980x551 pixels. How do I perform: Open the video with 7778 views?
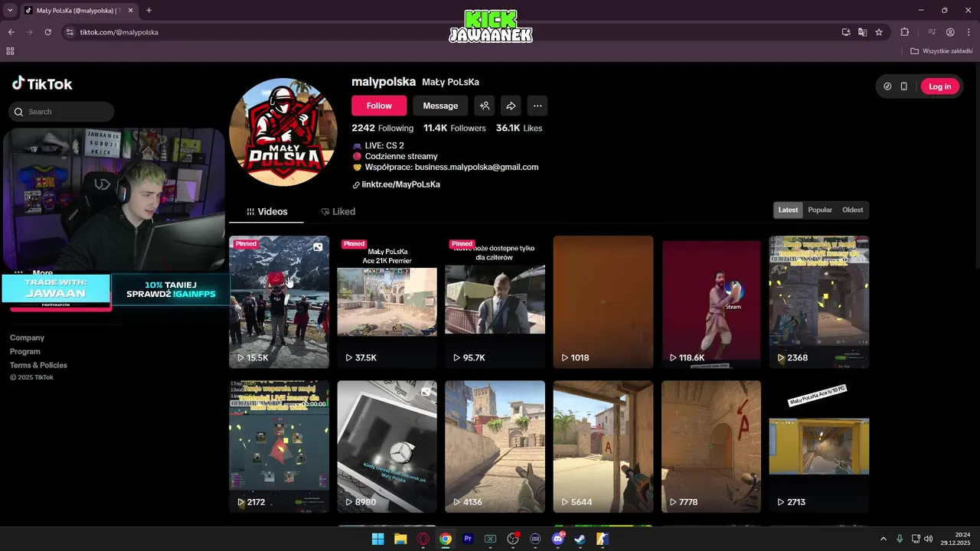click(711, 446)
